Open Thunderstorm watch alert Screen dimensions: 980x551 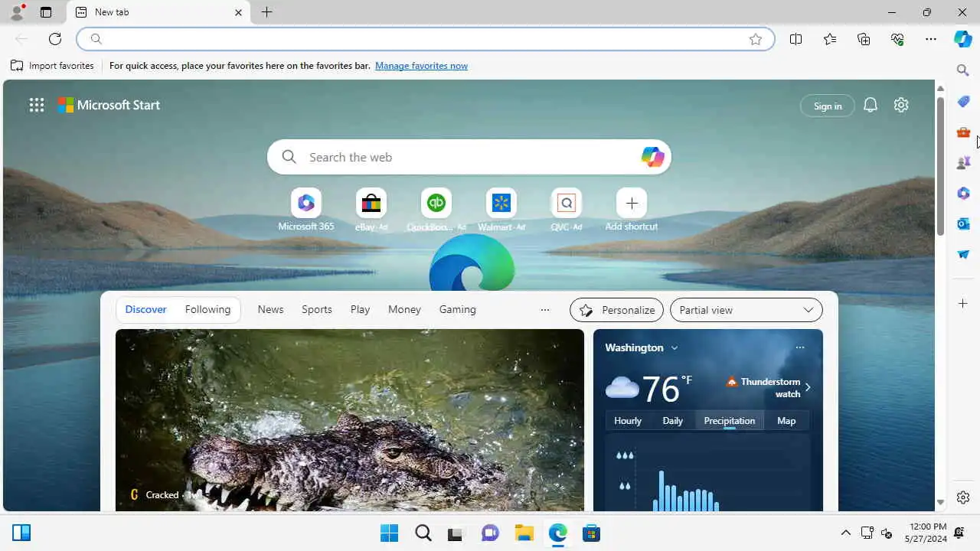click(769, 387)
